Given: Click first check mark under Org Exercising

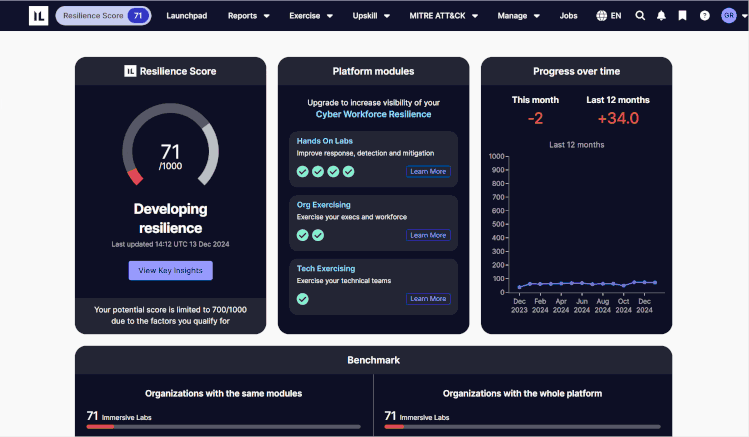Looking at the screenshot, I should [302, 235].
